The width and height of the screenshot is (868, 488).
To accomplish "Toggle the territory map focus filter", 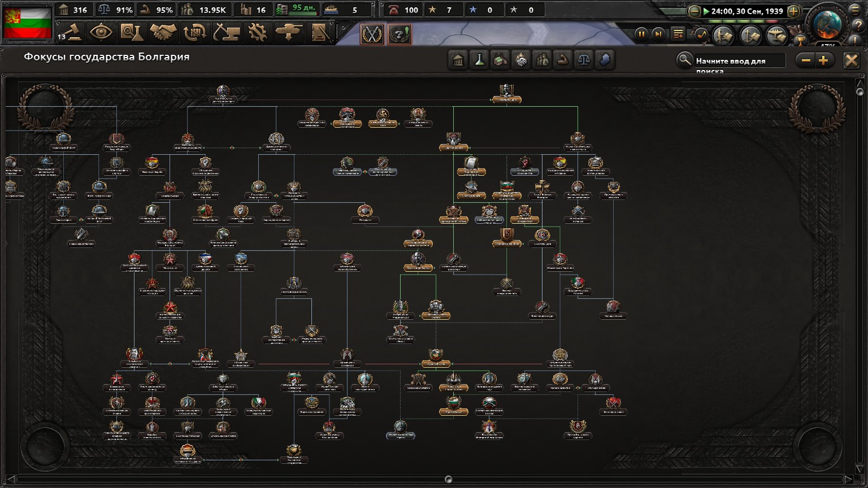I will pyautogui.click(x=605, y=60).
